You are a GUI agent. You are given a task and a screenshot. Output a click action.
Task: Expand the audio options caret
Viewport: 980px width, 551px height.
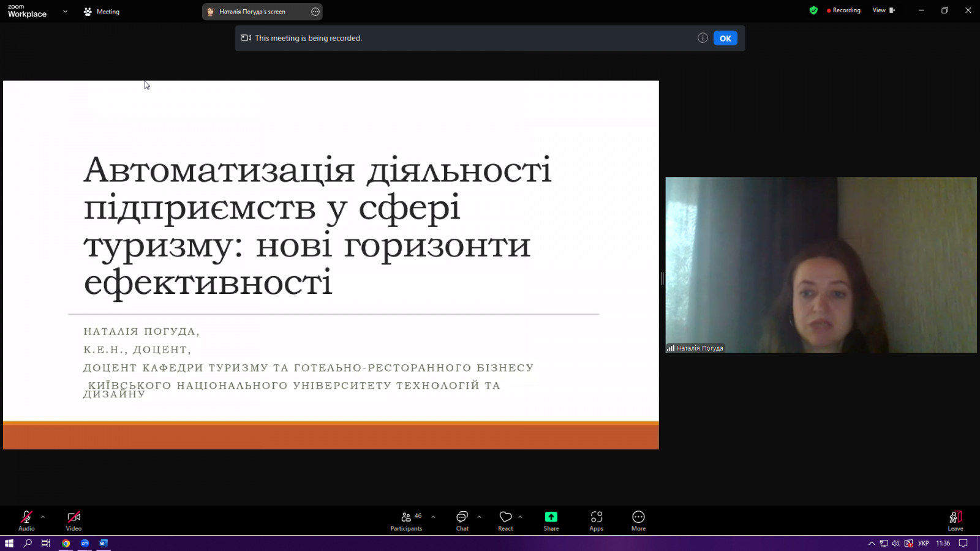[43, 517]
